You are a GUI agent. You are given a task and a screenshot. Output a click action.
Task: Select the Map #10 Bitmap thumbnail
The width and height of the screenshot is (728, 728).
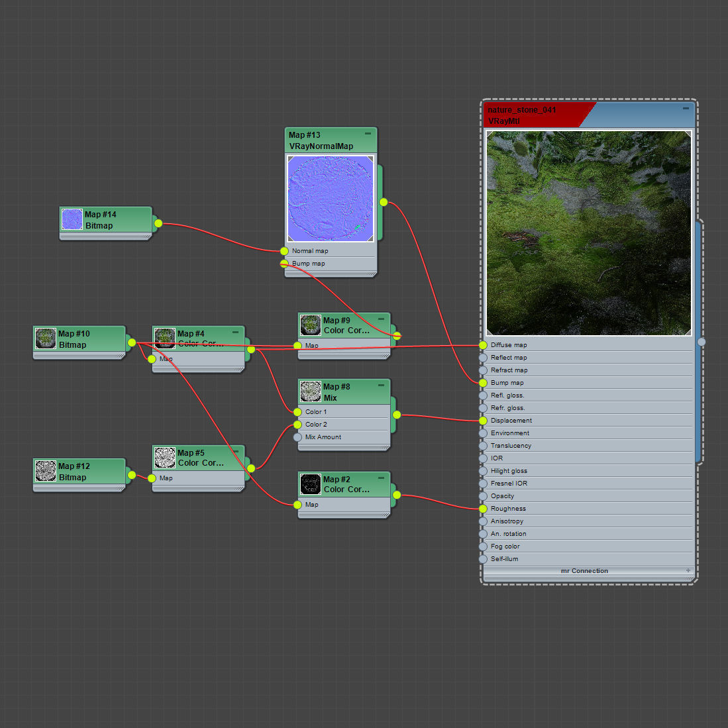(46, 338)
